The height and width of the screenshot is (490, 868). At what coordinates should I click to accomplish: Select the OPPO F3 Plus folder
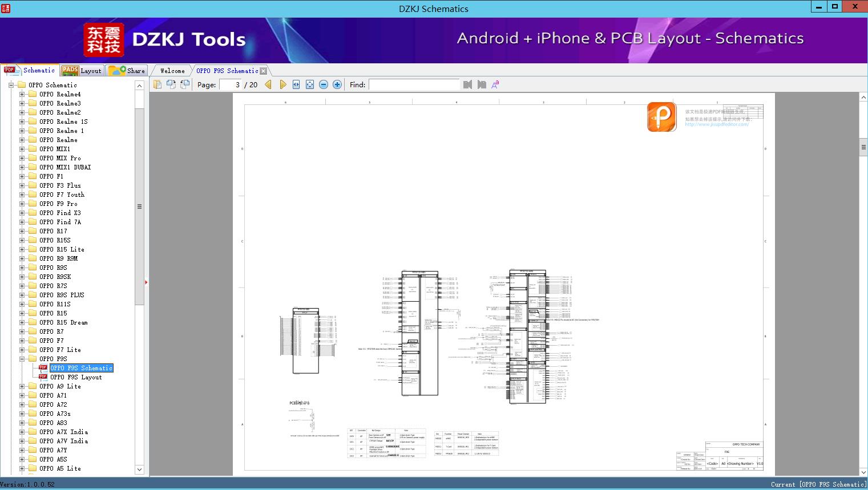coord(60,185)
